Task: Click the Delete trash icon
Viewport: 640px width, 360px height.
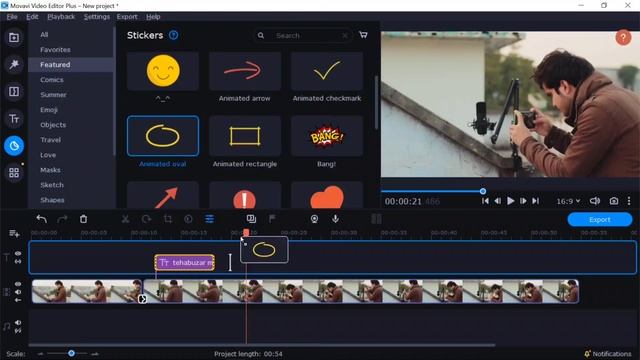Action: click(83, 219)
